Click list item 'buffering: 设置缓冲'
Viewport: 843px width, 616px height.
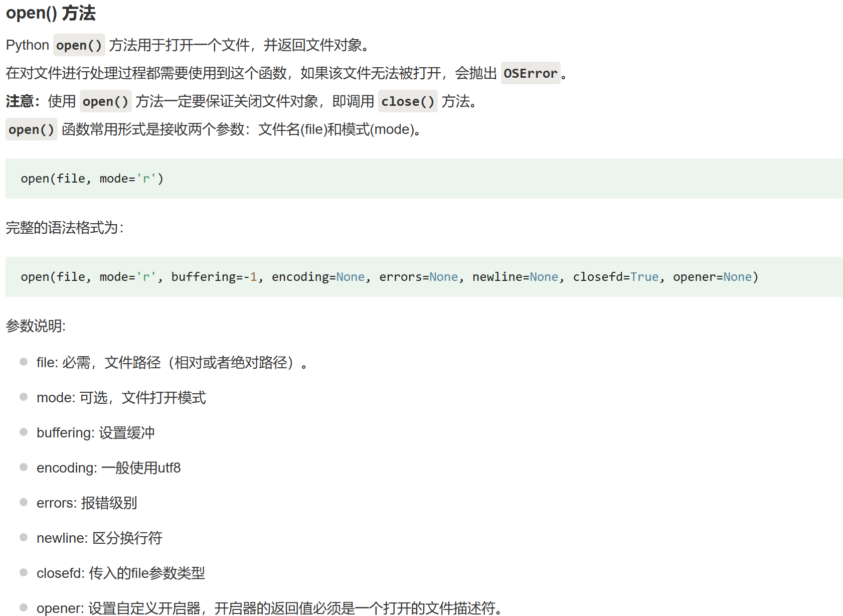tap(95, 432)
